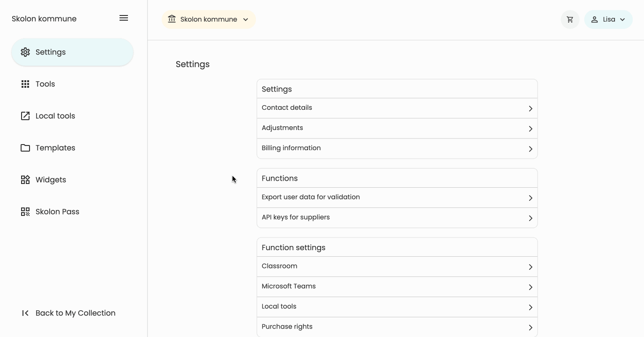The height and width of the screenshot is (337, 644).
Task: Open the Skolon kommune organization dropdown
Action: [209, 19]
